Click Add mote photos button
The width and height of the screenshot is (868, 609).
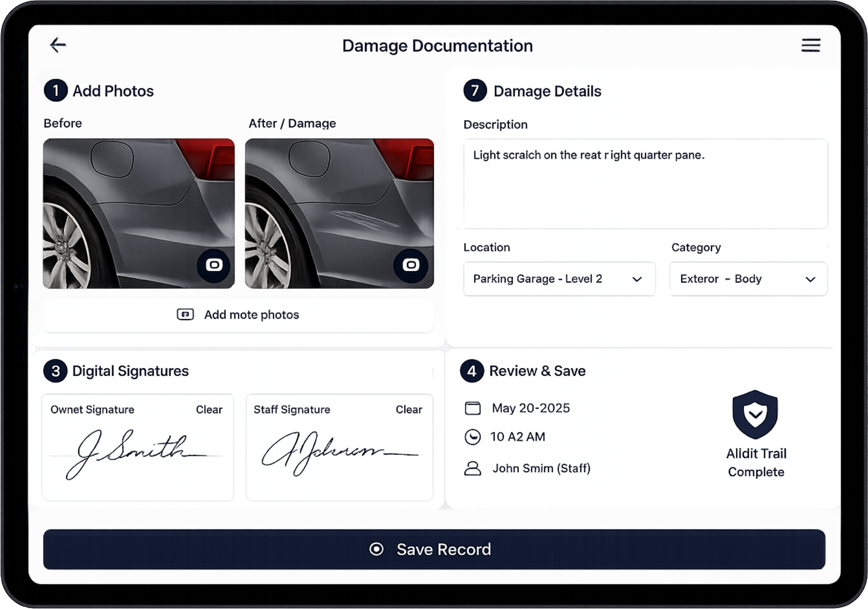coord(238,315)
